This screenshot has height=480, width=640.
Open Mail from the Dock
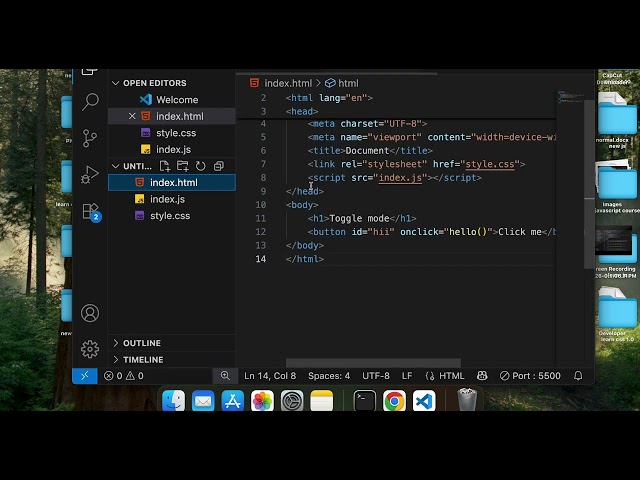(x=203, y=401)
